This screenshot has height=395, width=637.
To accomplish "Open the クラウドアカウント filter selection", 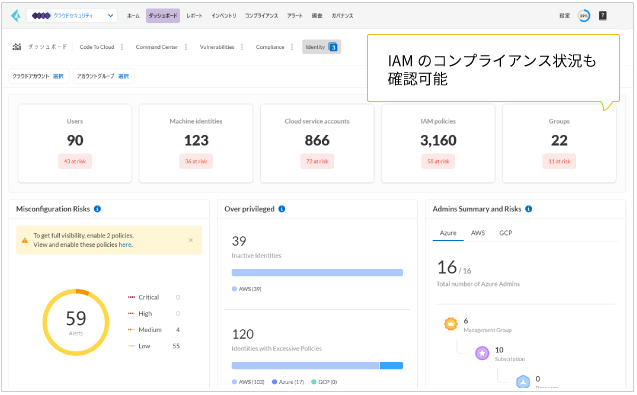I will 39,76.
